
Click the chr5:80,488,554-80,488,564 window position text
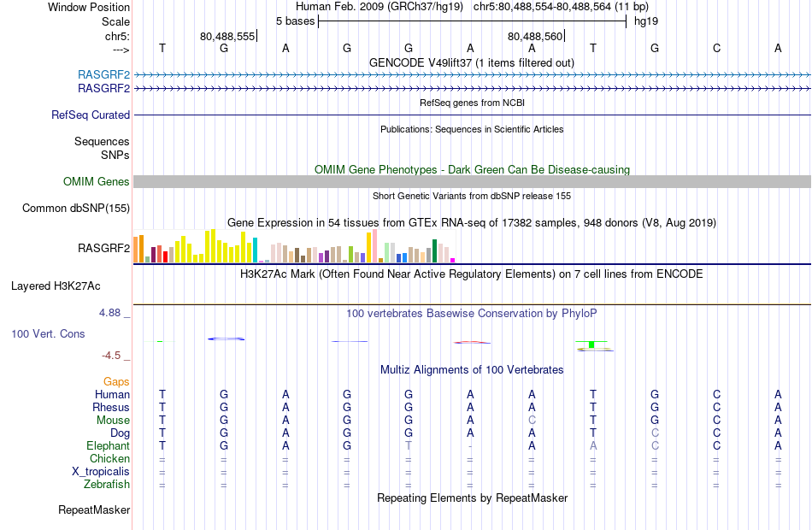click(561, 7)
